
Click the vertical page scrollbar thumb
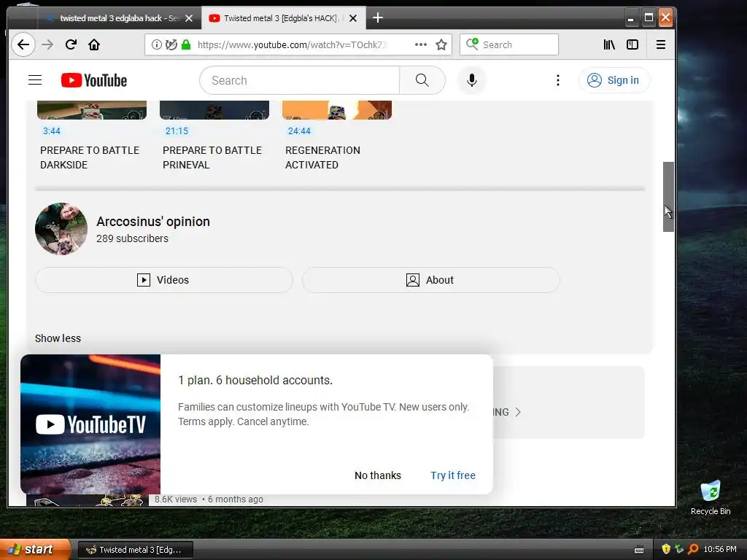pyautogui.click(x=668, y=197)
